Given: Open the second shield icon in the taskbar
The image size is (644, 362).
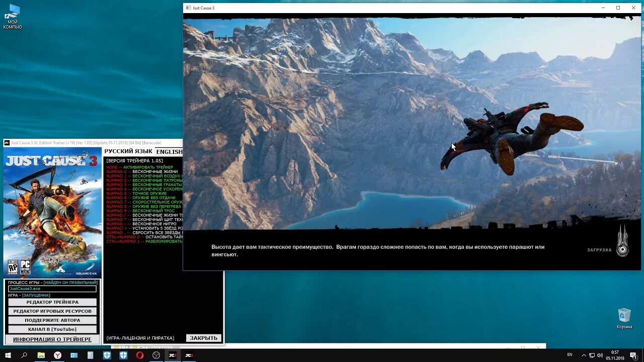Looking at the screenshot, I should (123, 355).
